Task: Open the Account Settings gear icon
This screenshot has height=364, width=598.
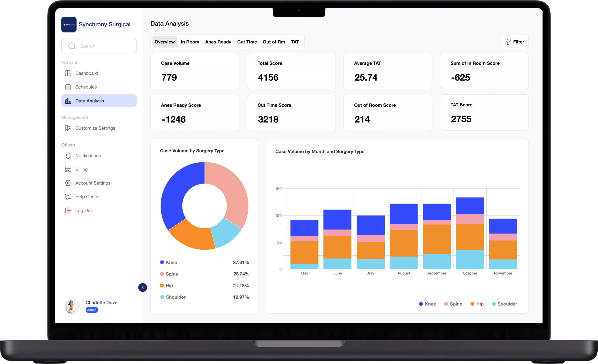Action: coord(68,183)
